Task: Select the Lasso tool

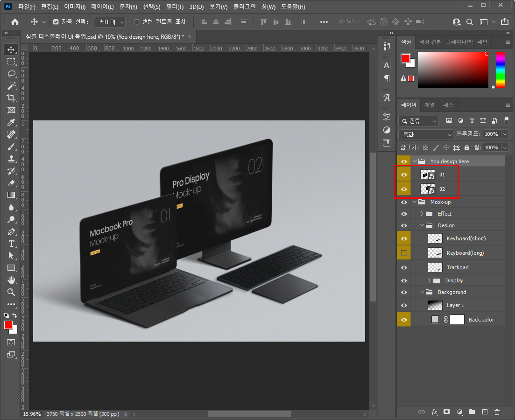Action: (x=11, y=74)
